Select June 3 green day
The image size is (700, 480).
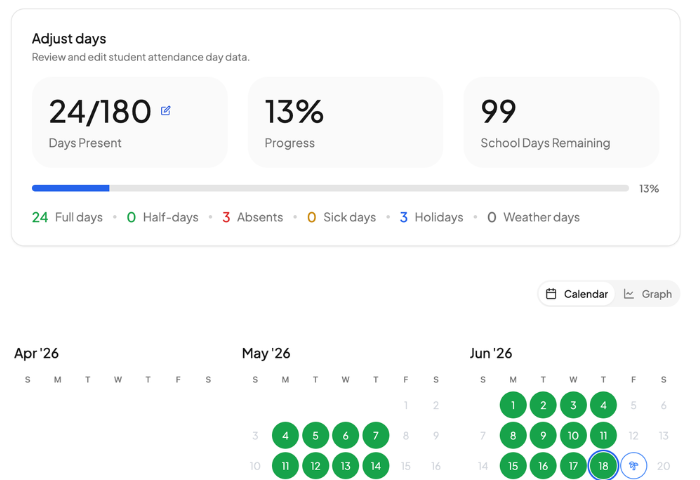pyautogui.click(x=573, y=405)
